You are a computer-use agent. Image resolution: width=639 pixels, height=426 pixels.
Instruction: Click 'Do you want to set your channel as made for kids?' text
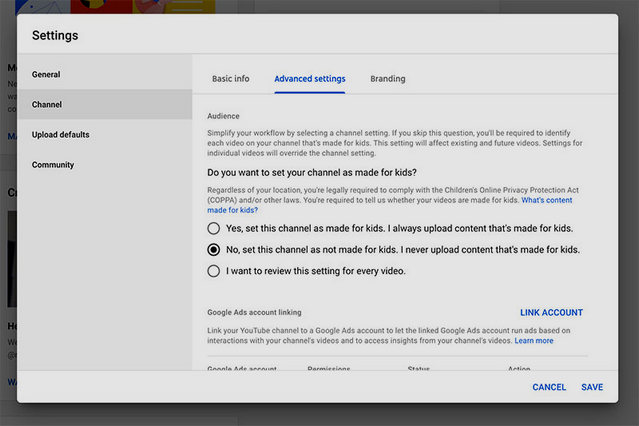tap(312, 172)
